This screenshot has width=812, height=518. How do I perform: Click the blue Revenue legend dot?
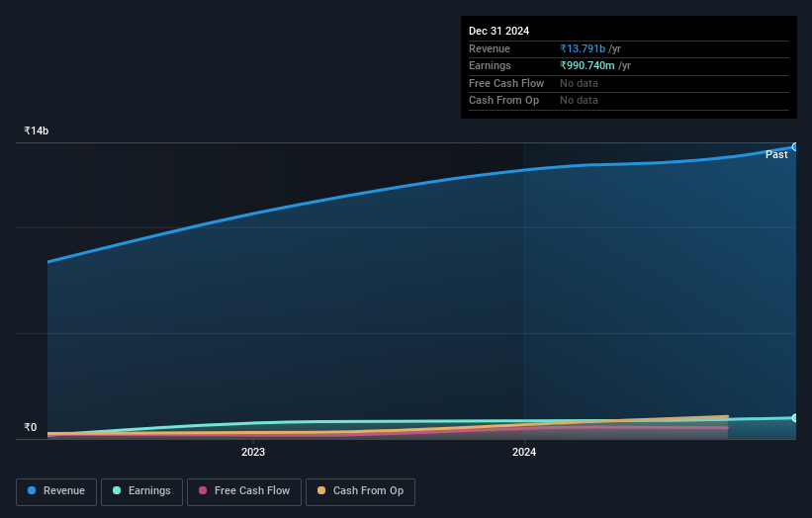click(32, 490)
